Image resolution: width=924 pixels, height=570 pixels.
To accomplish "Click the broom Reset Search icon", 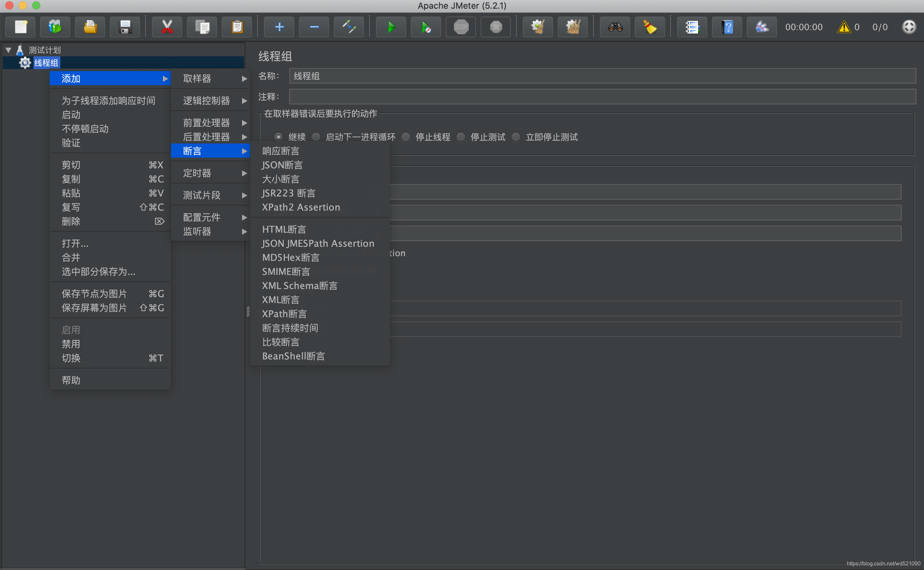I will click(650, 27).
